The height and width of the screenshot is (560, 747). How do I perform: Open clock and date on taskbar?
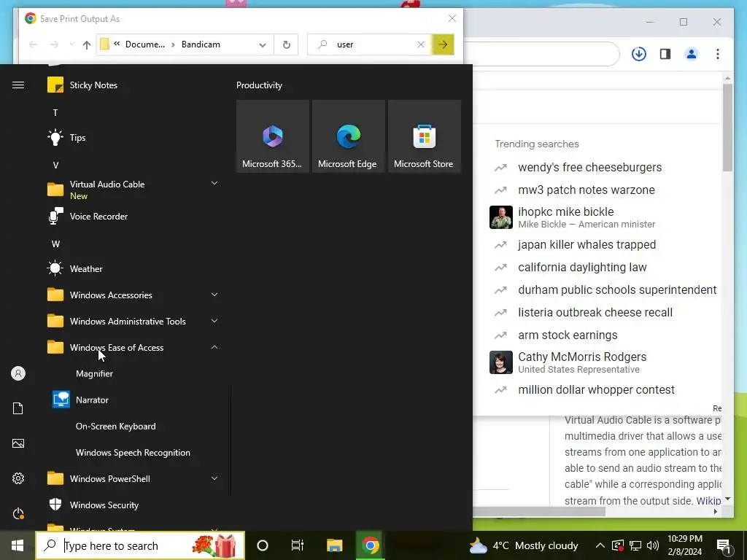coord(684,545)
